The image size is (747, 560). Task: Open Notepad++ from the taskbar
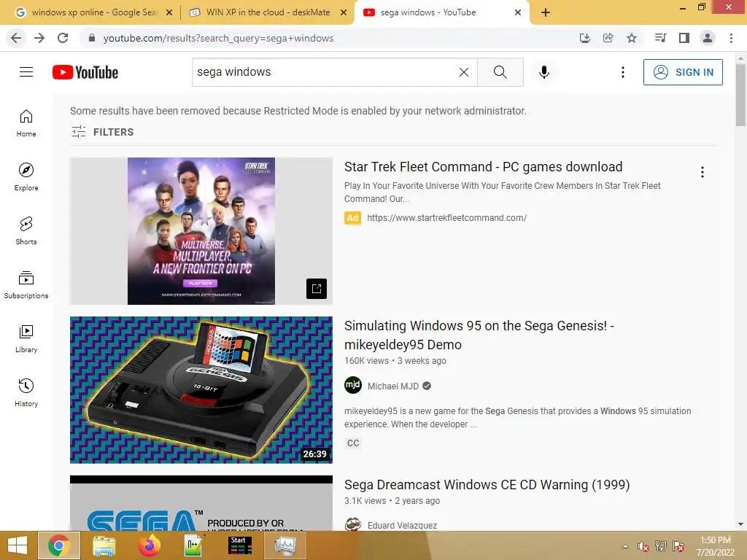pos(194,545)
